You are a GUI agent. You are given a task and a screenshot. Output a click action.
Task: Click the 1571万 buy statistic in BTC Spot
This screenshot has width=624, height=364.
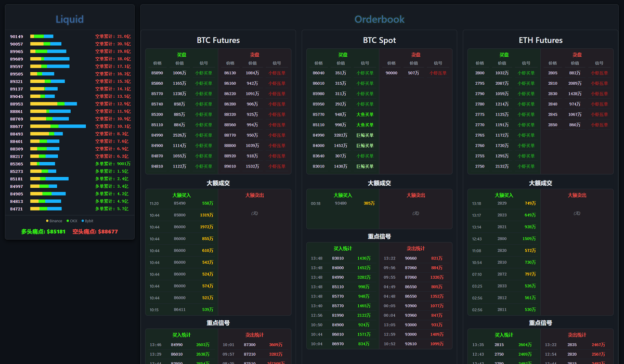(x=364, y=334)
